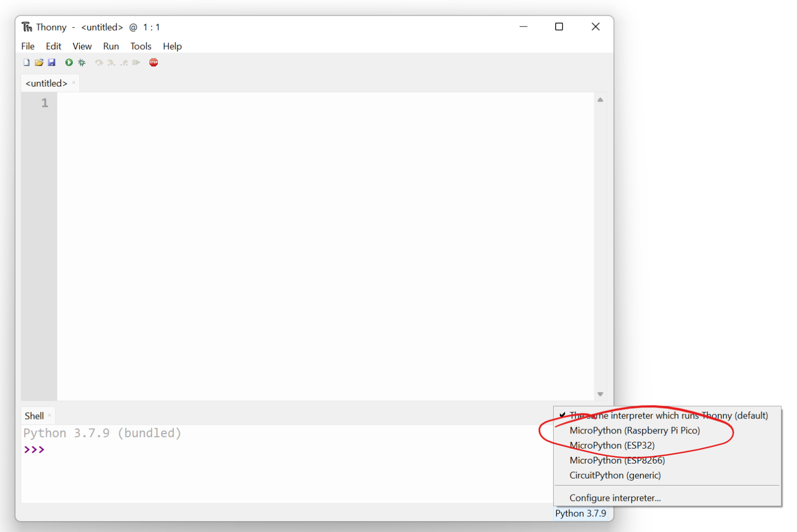Switch to the Shell tab
The height and width of the screenshot is (532, 797).
[x=33, y=415]
